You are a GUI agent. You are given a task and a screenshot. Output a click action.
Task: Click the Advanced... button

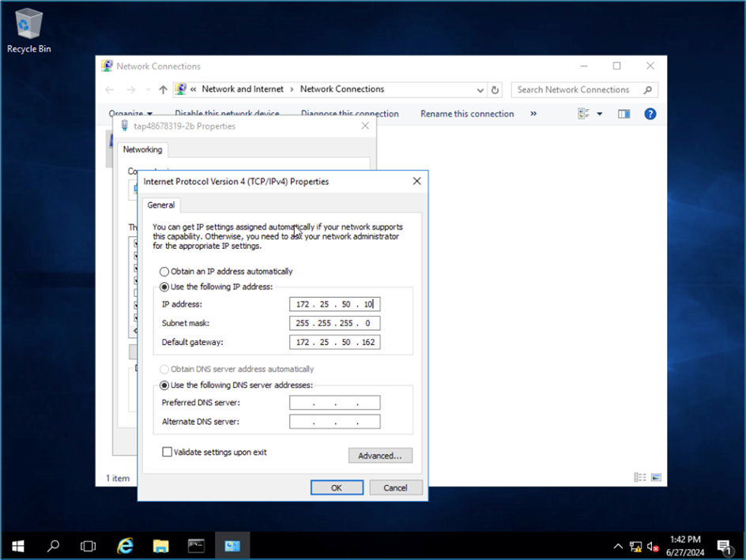380,456
